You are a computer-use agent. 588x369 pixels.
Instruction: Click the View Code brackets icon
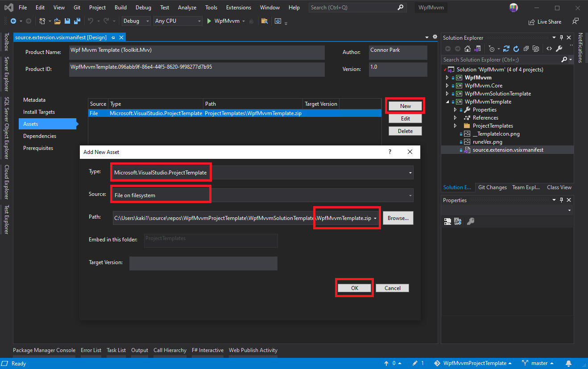pyautogui.click(x=549, y=49)
